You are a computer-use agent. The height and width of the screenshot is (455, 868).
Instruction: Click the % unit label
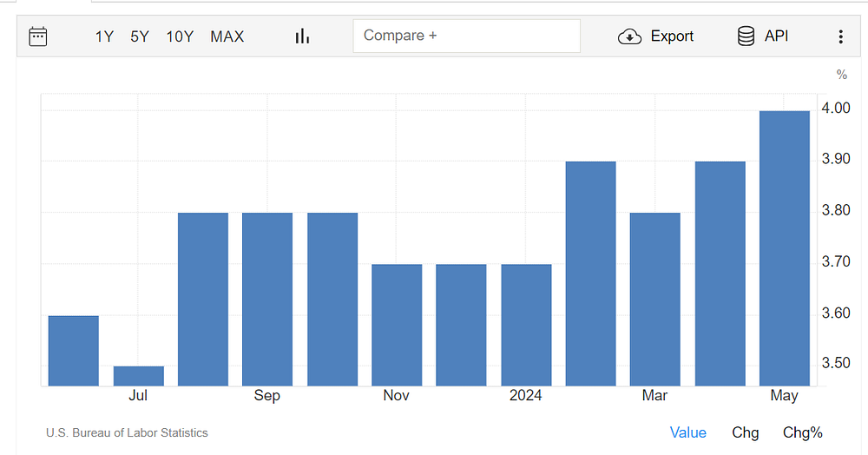tap(842, 75)
